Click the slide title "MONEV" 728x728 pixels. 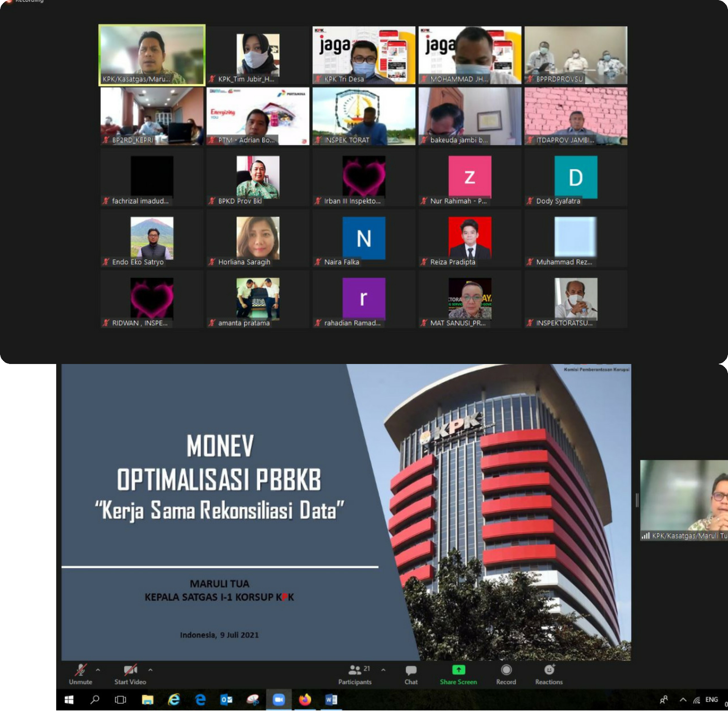(x=220, y=446)
